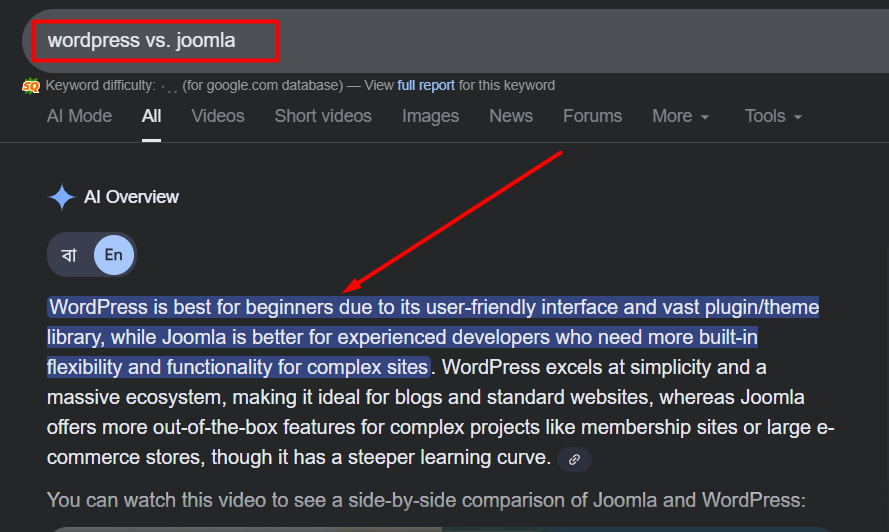Switch to the Images tab
The height and width of the screenshot is (532, 889).
click(x=430, y=116)
